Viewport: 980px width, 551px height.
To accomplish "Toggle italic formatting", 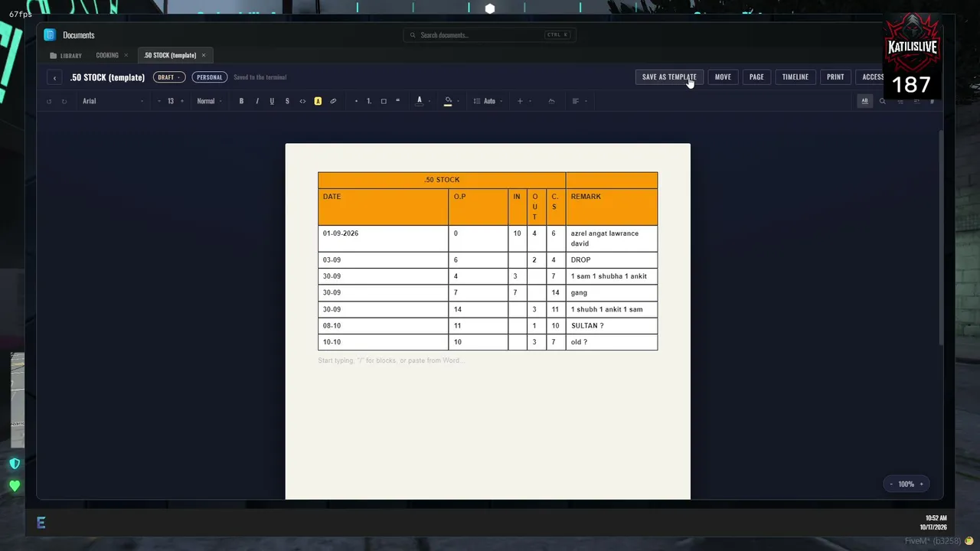I will click(x=256, y=101).
